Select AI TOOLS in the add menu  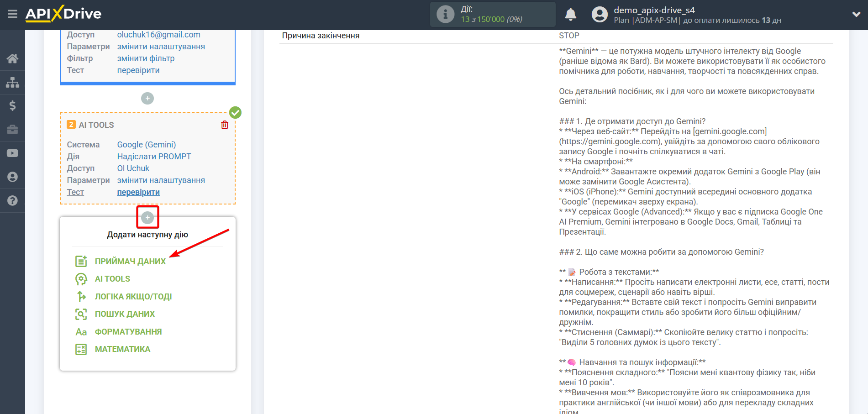pos(112,279)
